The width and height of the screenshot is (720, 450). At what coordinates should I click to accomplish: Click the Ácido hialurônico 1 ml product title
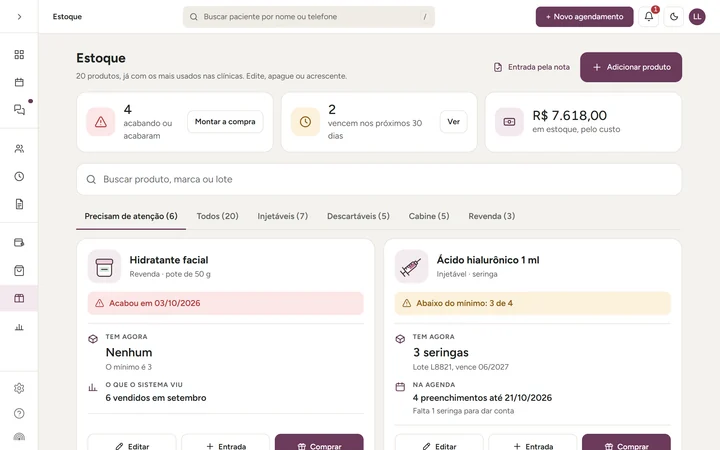tap(488, 260)
